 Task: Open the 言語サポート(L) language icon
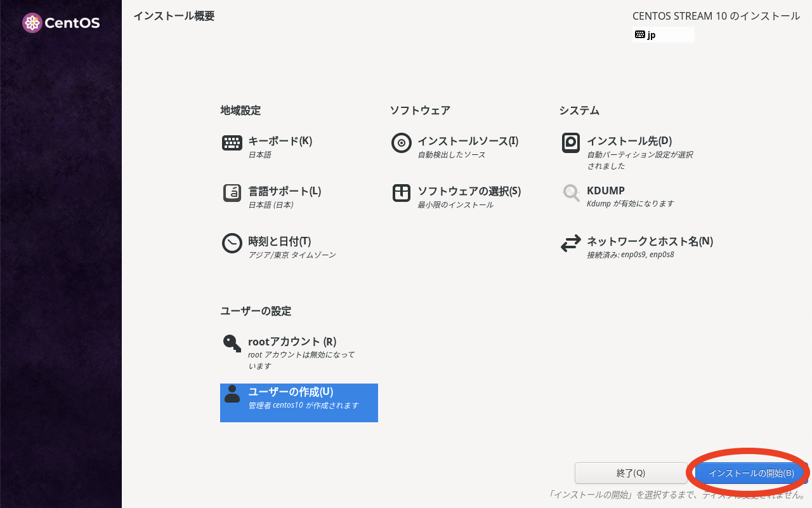pos(232,193)
